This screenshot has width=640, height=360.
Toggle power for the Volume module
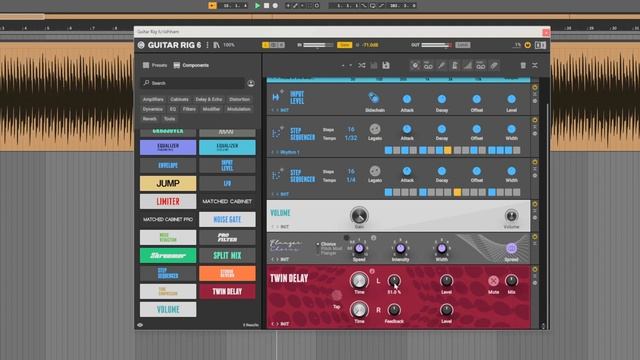[535, 204]
